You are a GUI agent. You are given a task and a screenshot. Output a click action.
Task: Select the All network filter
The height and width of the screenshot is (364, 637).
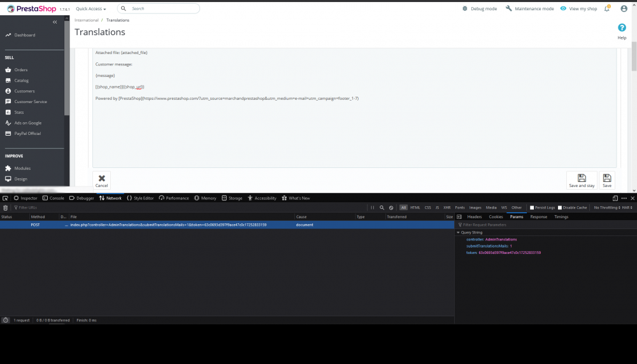pyautogui.click(x=403, y=207)
